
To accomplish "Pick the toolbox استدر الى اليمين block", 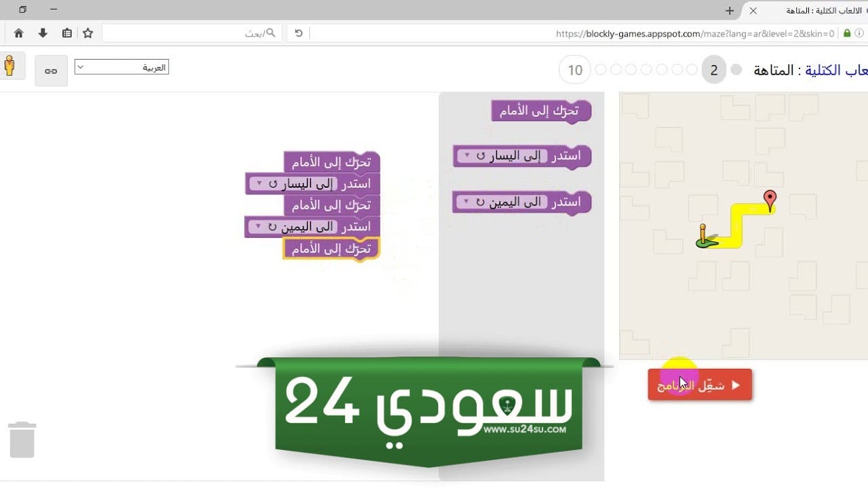I will point(522,203).
